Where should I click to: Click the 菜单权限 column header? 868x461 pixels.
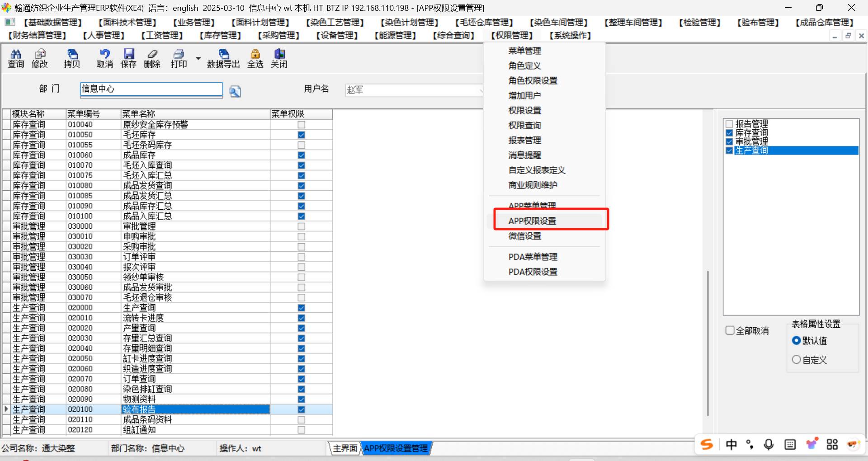click(x=302, y=114)
